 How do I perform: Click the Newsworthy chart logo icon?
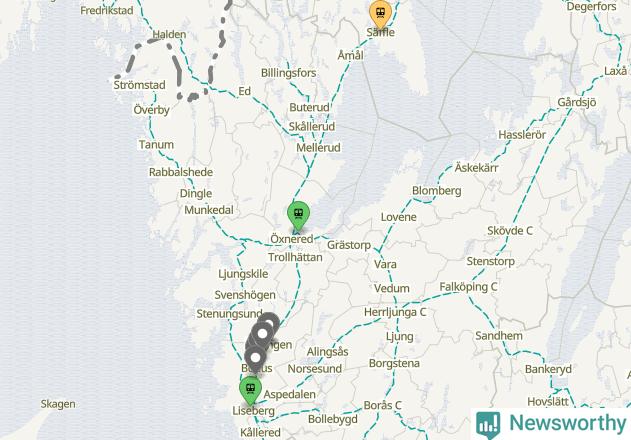click(488, 425)
